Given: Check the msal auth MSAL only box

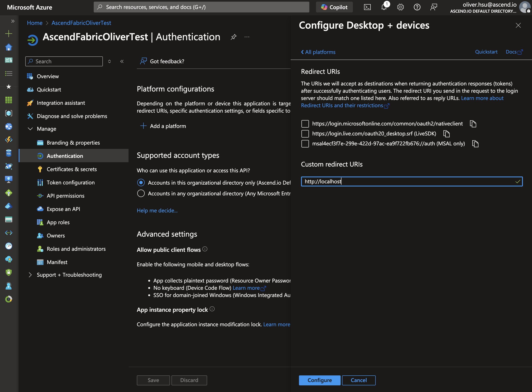Looking at the screenshot, I should (305, 144).
